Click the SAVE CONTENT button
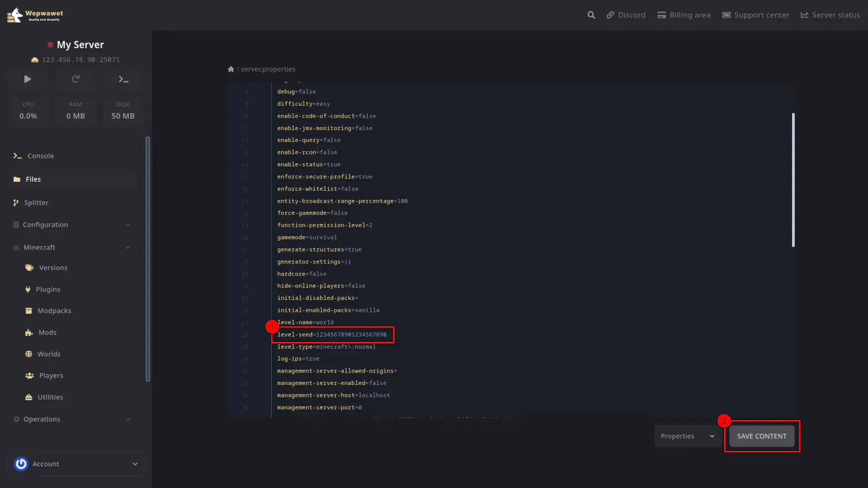Viewport: 868px width, 488px height. pyautogui.click(x=761, y=436)
